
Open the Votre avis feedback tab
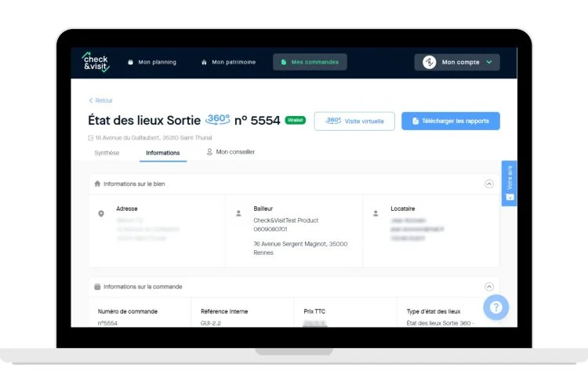pos(510,183)
